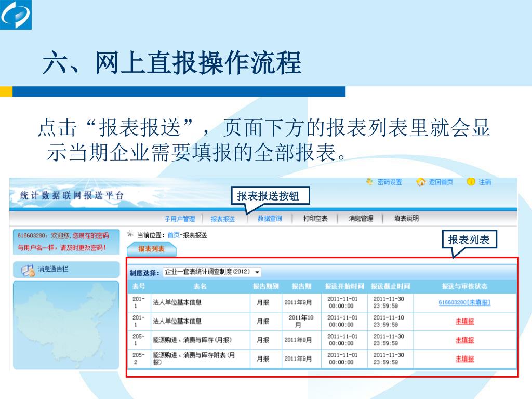Open the 制度选择 dropdown
Screen dimensions: 532x399
coord(212,272)
